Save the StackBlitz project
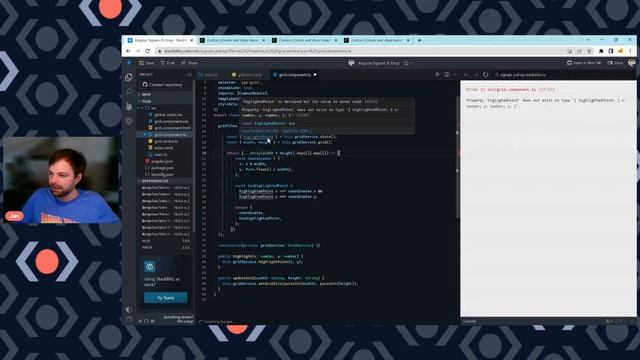This screenshot has width=640, height=360. click(x=147, y=63)
